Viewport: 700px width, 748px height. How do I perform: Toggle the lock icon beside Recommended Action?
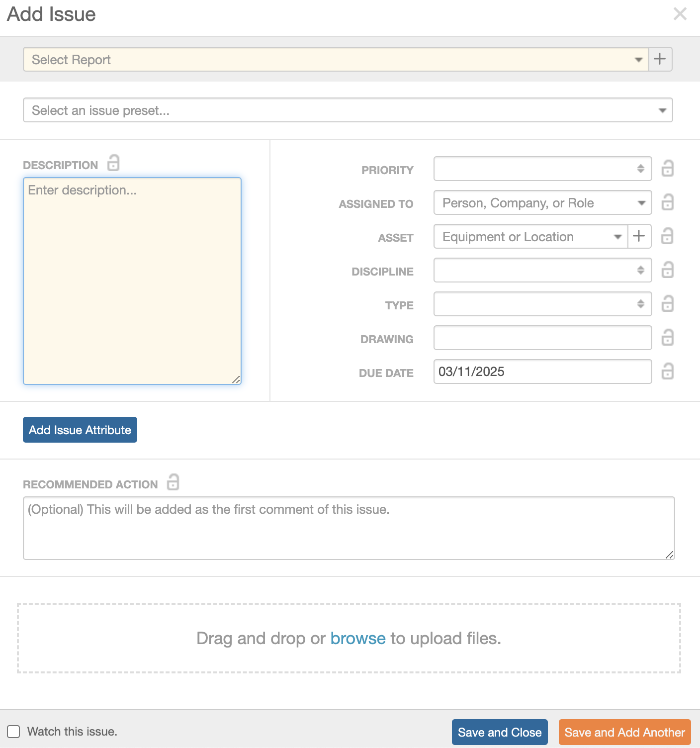click(x=173, y=482)
